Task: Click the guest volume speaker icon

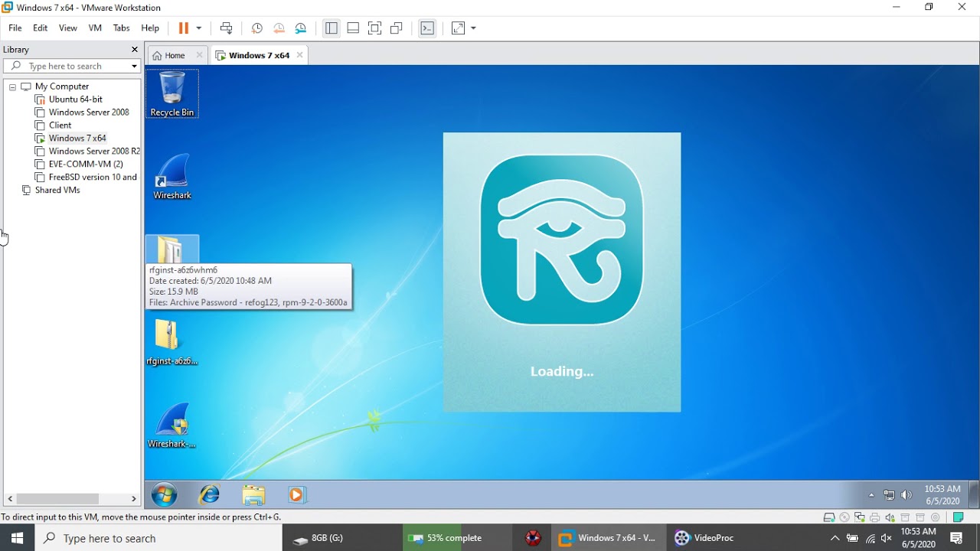Action: coord(907,495)
